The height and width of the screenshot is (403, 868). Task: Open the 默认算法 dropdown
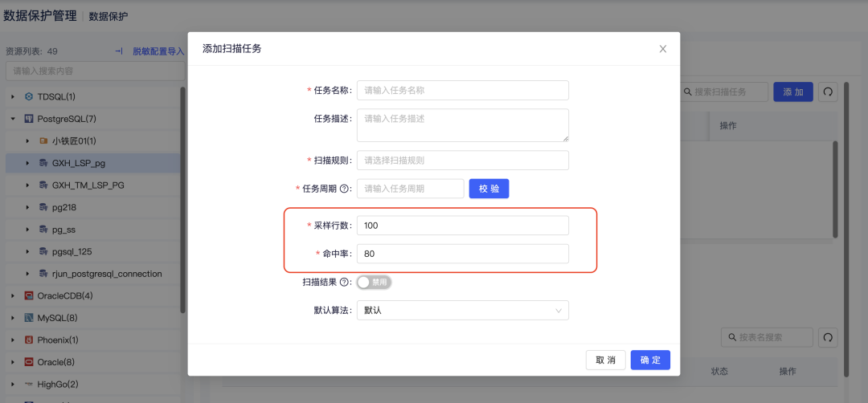click(463, 310)
